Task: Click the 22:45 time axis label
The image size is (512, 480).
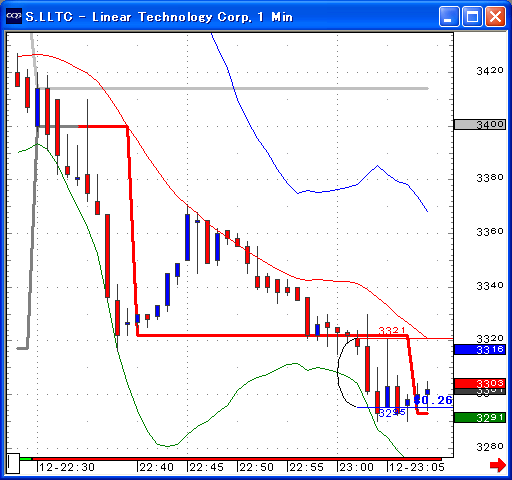Action: pyautogui.click(x=206, y=467)
